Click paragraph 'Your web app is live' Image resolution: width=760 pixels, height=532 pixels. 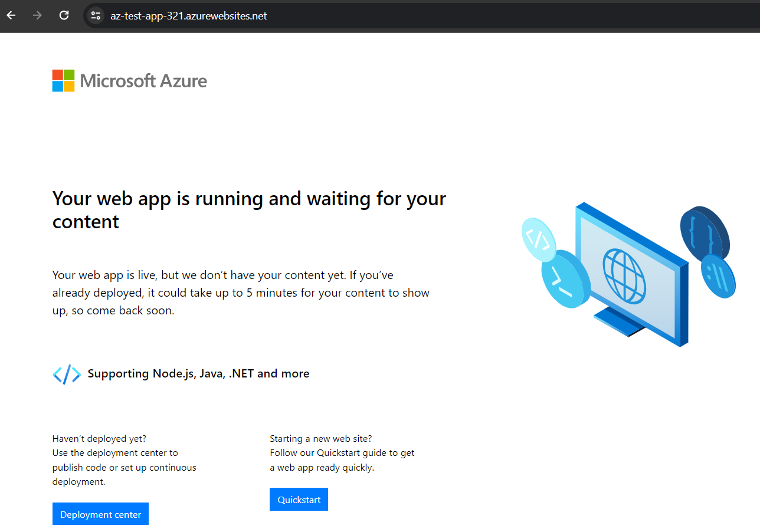[x=241, y=293]
